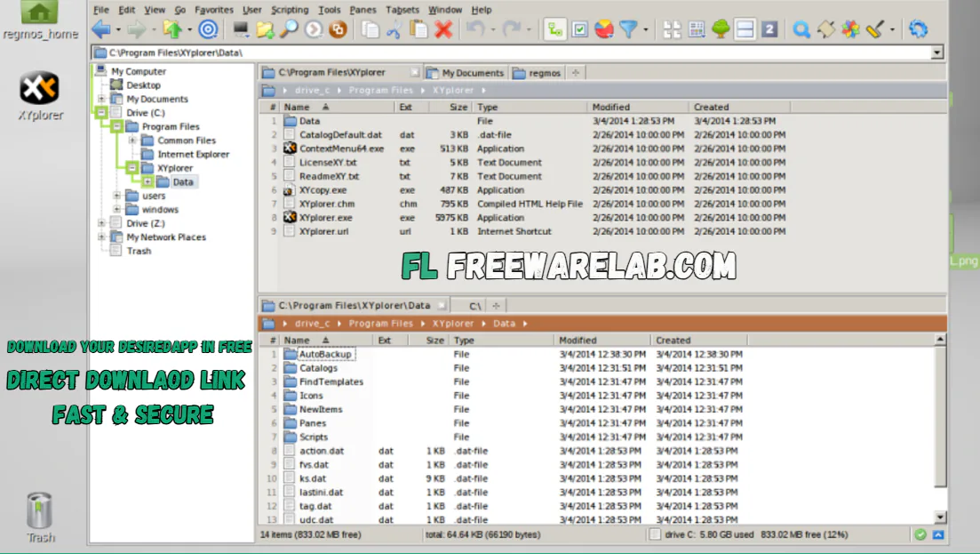Viewport: 980px width, 554px height.
Task: Toggle the checkbox selection mode icon
Action: pyautogui.click(x=579, y=28)
